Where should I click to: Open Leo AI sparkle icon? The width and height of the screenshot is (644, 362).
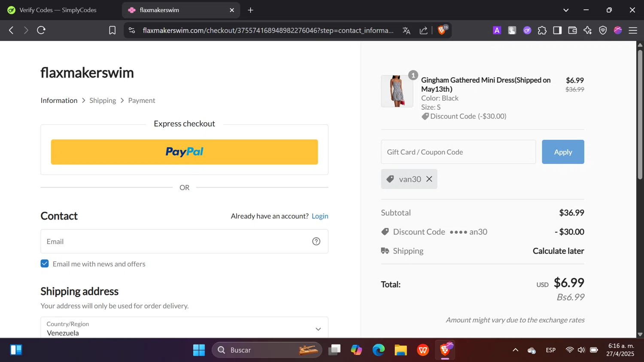(587, 30)
